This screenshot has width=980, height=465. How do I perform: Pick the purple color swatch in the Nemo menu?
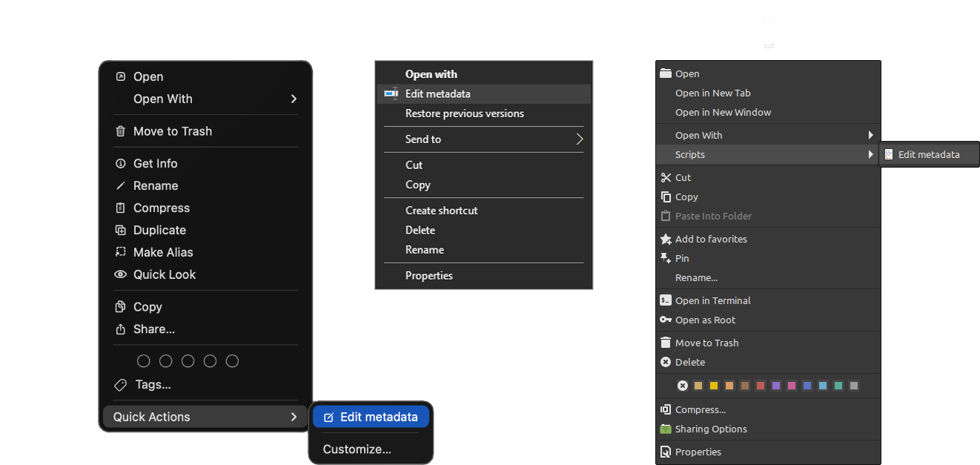click(x=776, y=386)
